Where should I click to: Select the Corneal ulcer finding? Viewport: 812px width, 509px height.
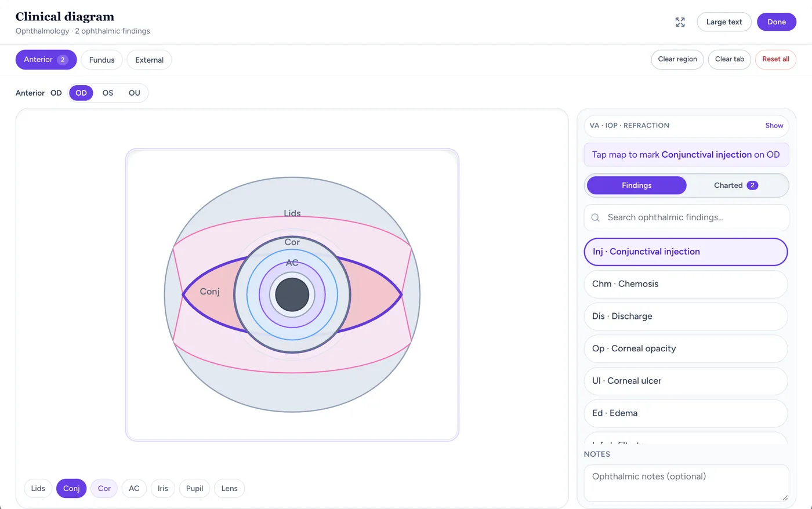[x=686, y=381]
